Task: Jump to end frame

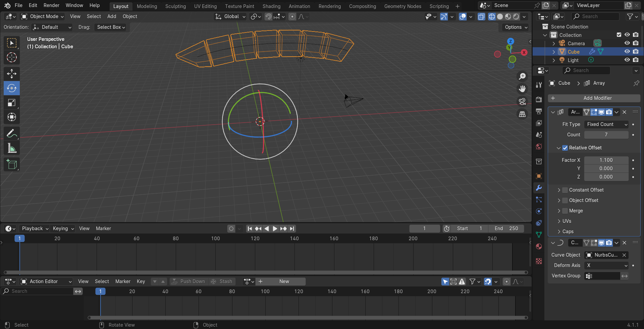Action: (292, 228)
